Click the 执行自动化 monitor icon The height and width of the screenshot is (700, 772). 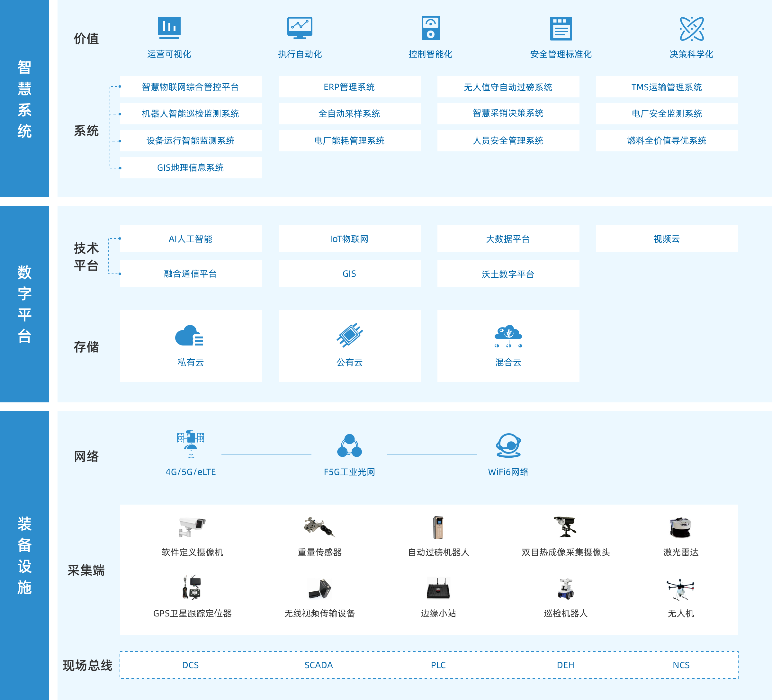tap(300, 28)
